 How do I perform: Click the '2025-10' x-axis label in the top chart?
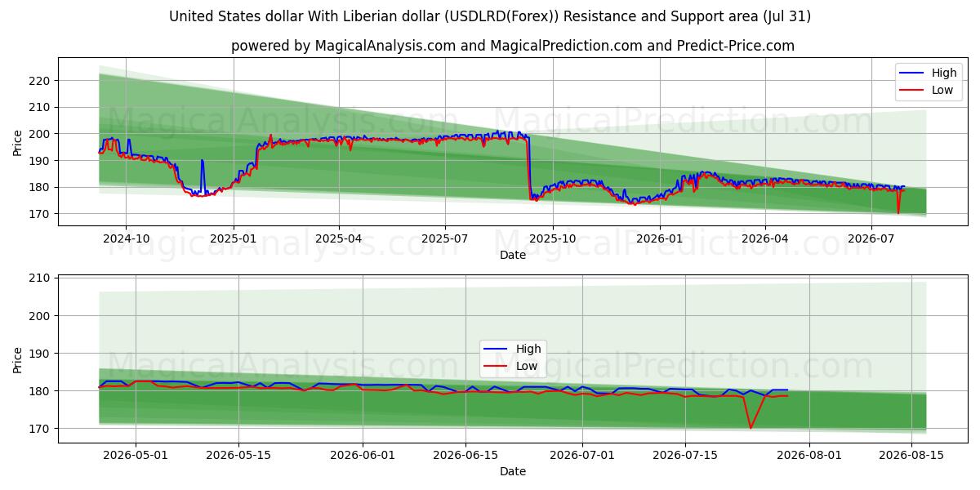(552, 238)
